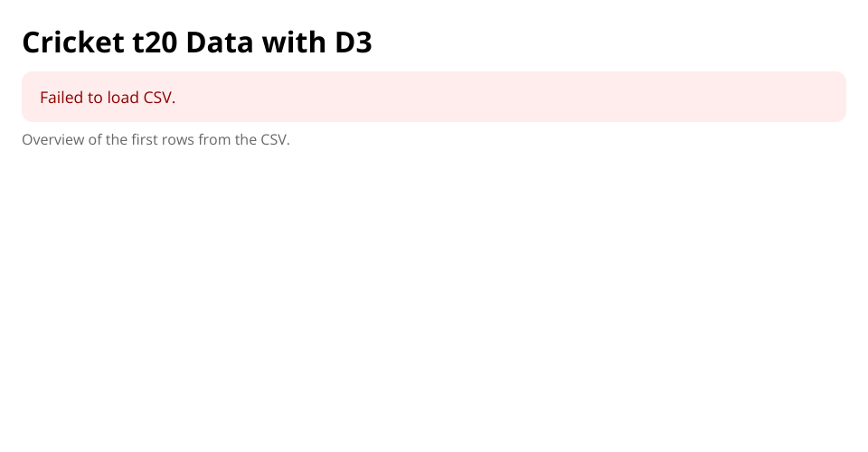
Task: Click the 'Cricket t20 Data with D3' heading
Action: [x=197, y=42]
